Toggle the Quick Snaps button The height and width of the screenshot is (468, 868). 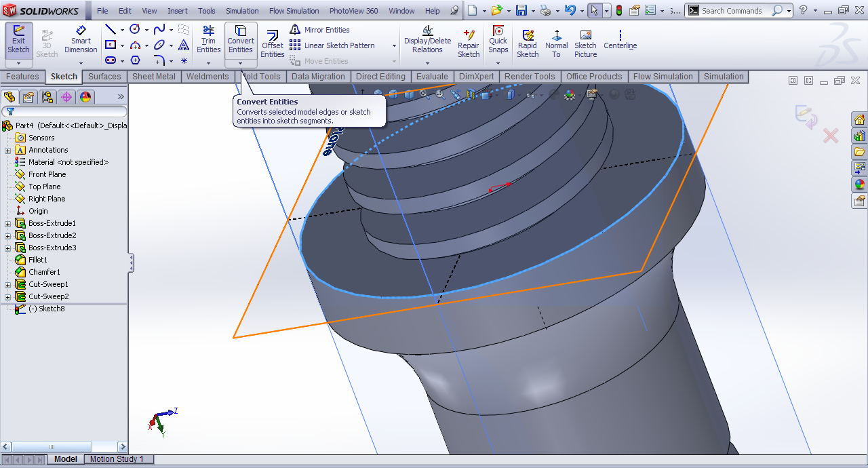498,39
